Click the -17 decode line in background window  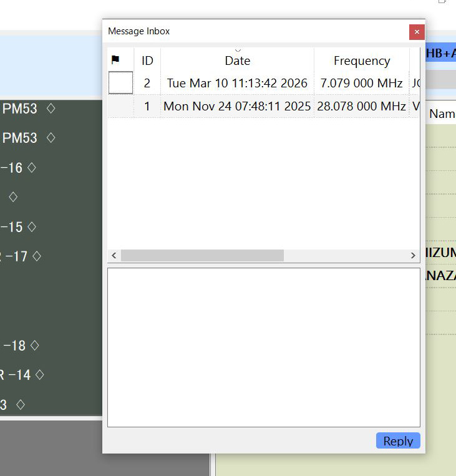pyautogui.click(x=21, y=256)
